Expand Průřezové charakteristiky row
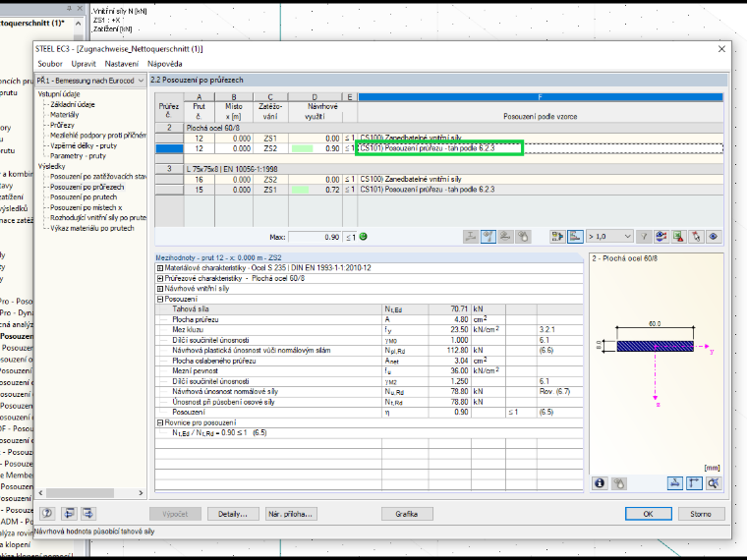747x560 pixels. coord(160,279)
